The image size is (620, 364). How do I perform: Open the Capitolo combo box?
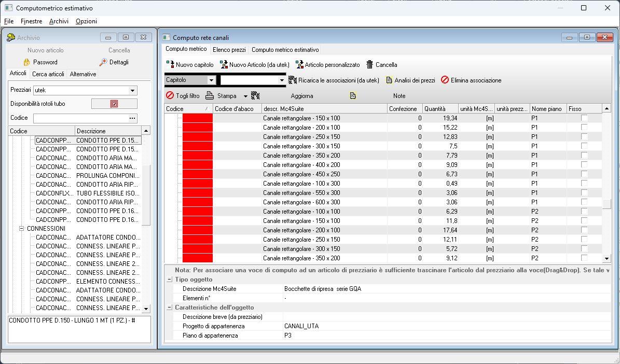click(x=211, y=80)
